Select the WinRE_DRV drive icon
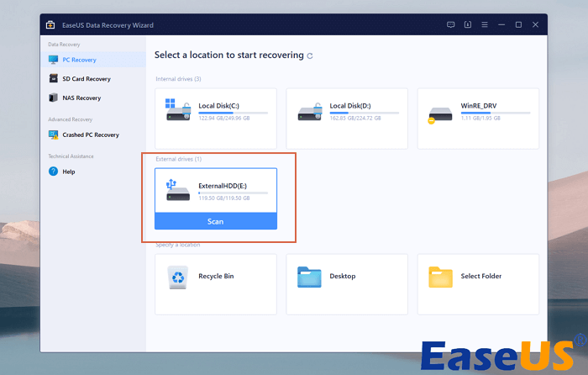Image resolution: width=588 pixels, height=375 pixels. (439, 115)
